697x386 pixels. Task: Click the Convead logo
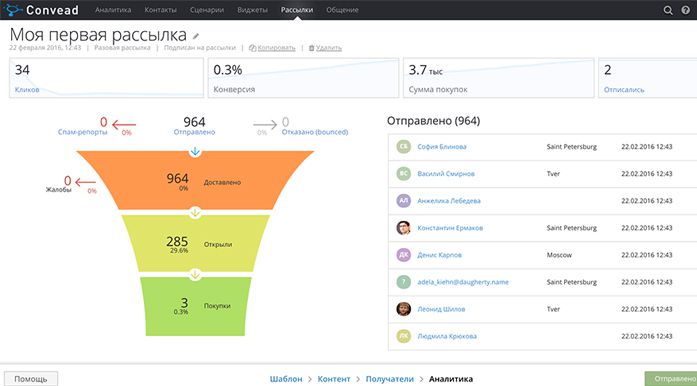pyautogui.click(x=43, y=10)
